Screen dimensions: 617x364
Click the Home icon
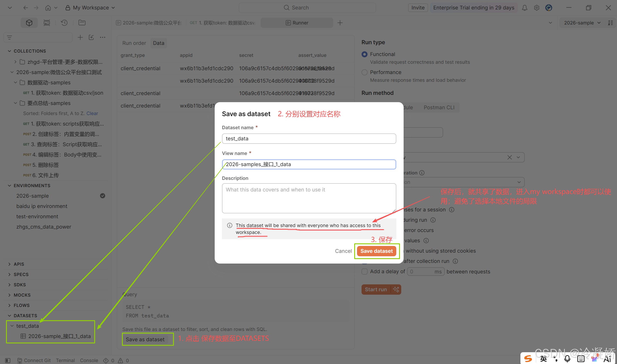coord(48,8)
